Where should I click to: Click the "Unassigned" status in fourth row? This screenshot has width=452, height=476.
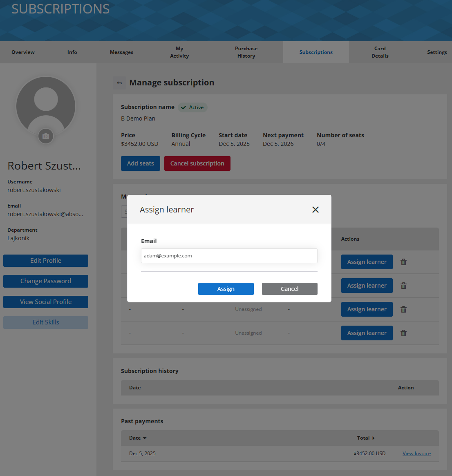click(248, 333)
